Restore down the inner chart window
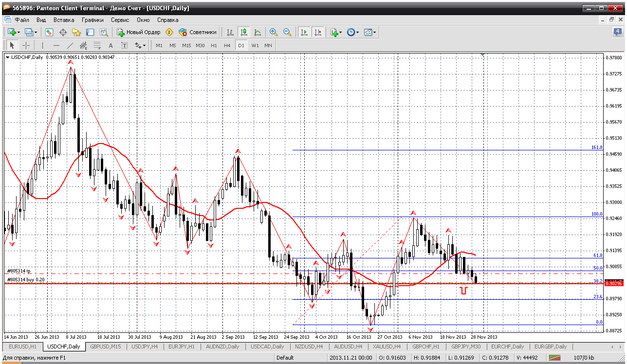 (x=612, y=20)
